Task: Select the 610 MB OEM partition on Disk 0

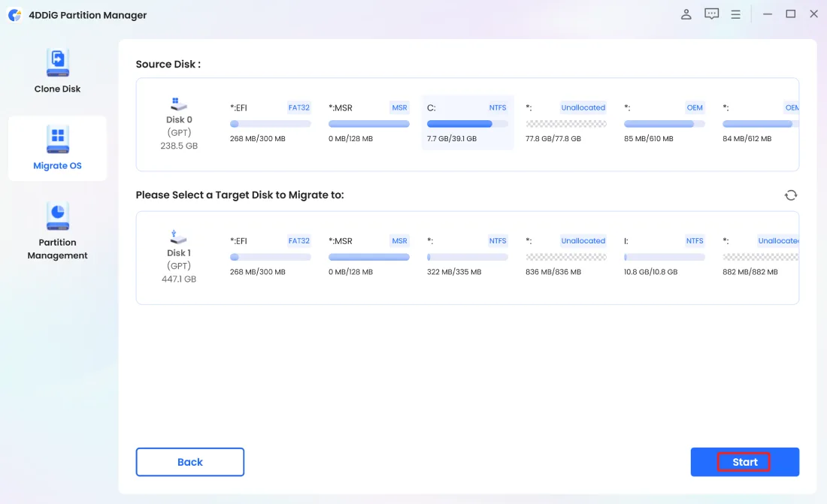Action: [664, 123]
